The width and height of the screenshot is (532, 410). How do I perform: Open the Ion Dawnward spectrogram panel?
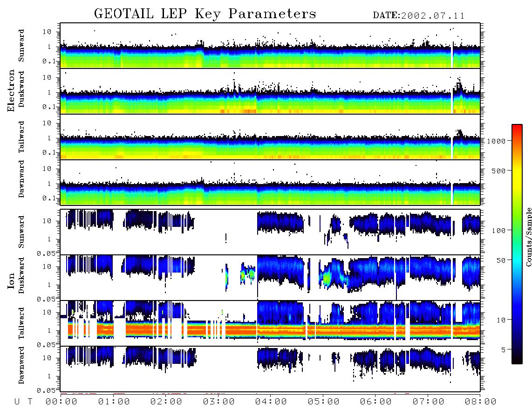point(270,369)
